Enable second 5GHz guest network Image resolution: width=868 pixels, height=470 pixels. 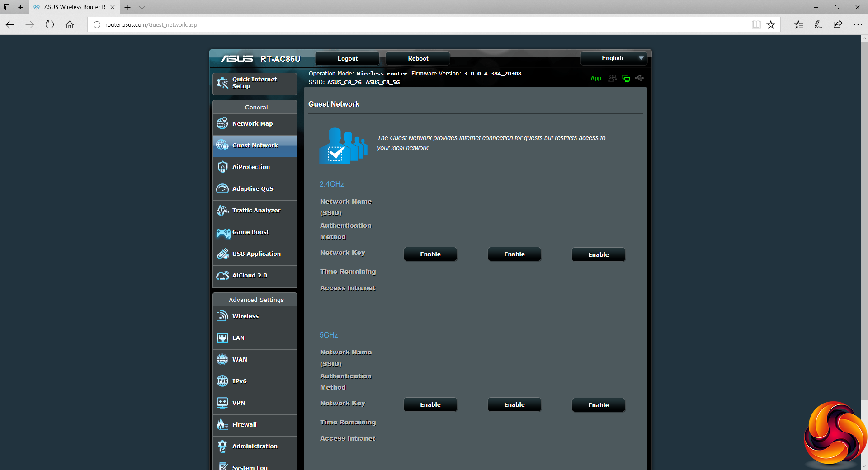coord(514,405)
